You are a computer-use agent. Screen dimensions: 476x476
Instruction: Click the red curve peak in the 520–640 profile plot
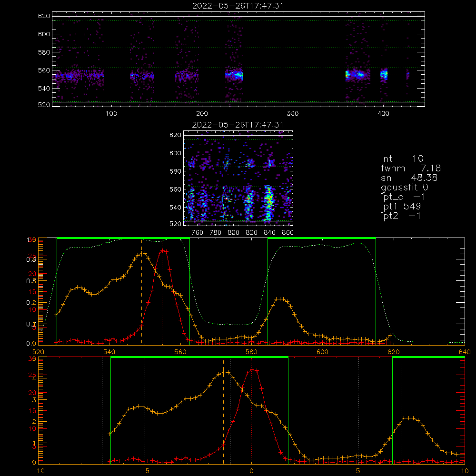click(163, 251)
